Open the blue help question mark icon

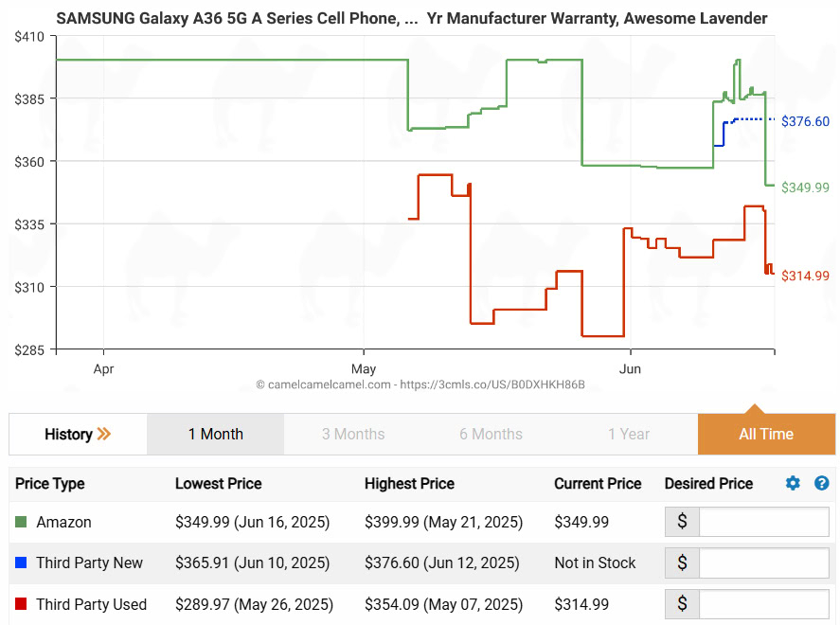[821, 483]
